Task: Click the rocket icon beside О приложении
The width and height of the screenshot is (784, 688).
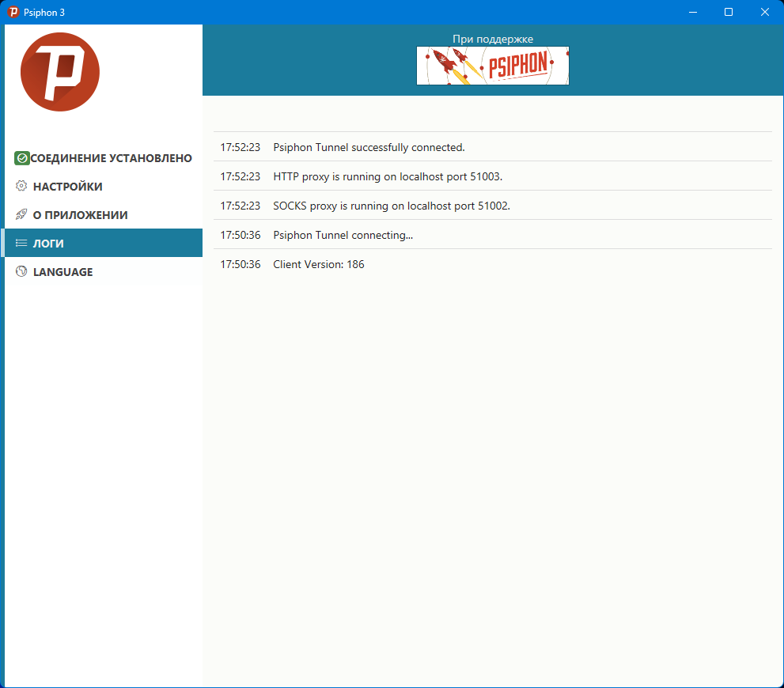Action: 21,214
